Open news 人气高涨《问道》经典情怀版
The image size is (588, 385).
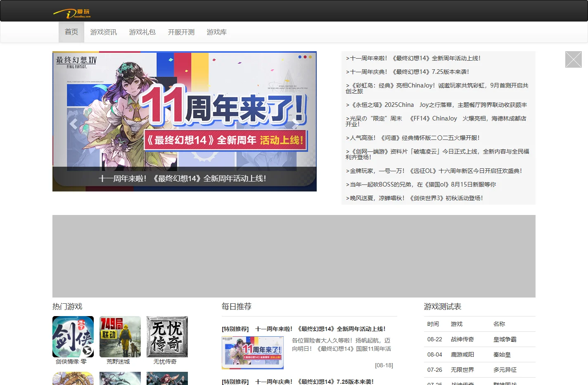(x=413, y=138)
